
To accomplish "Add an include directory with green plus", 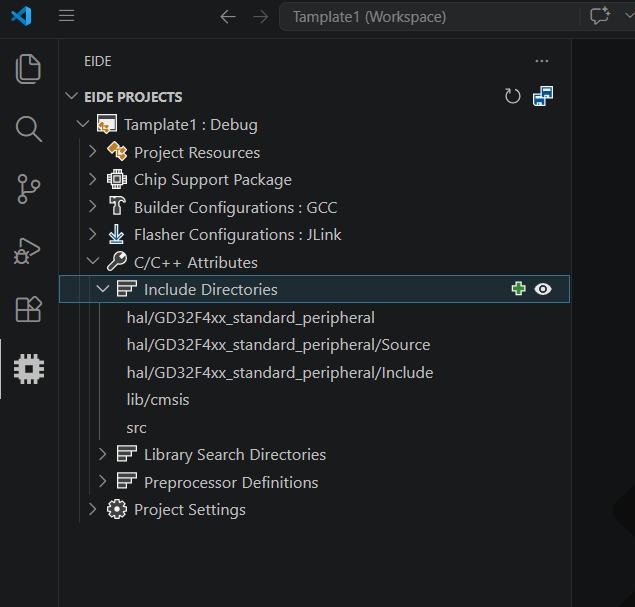I will point(518,289).
